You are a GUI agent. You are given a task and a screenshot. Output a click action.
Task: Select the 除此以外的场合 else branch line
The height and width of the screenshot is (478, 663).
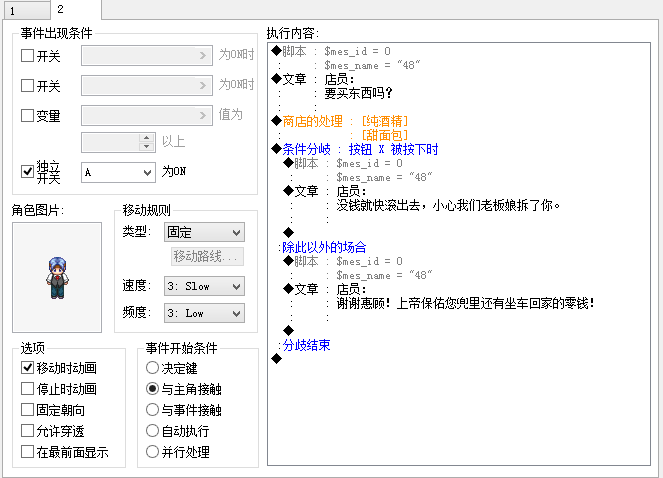point(322,247)
